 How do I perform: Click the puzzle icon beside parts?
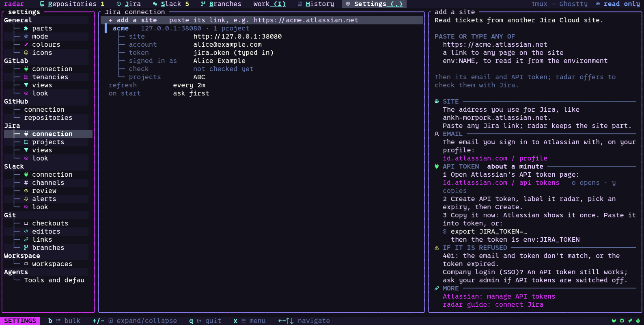[x=26, y=28]
